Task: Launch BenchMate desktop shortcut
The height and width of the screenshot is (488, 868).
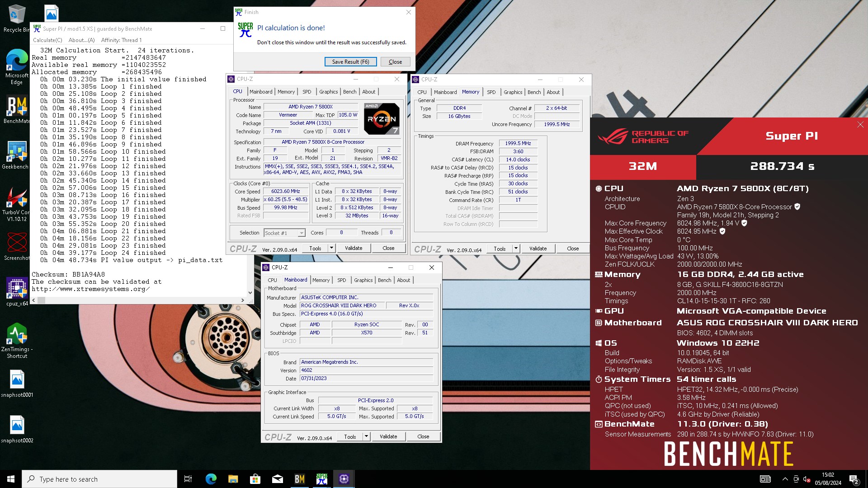Action: click(17, 110)
